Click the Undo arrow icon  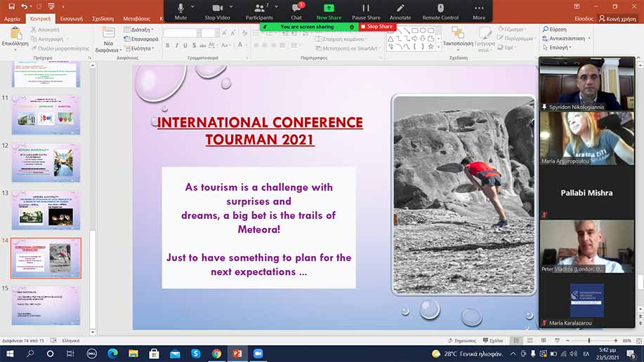pyautogui.click(x=24, y=6)
